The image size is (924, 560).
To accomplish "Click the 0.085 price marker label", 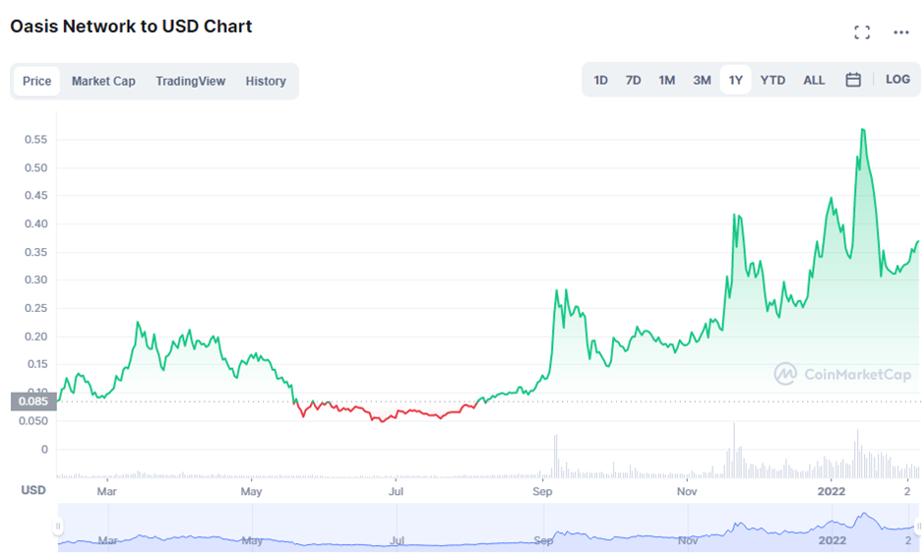I will click(x=33, y=402).
